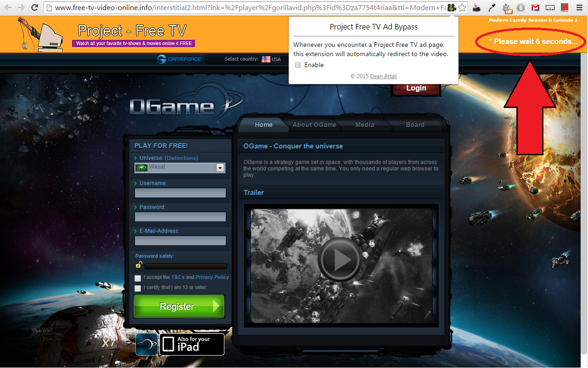Open the Gmail mail extension icon
The image size is (588, 368).
point(535,8)
